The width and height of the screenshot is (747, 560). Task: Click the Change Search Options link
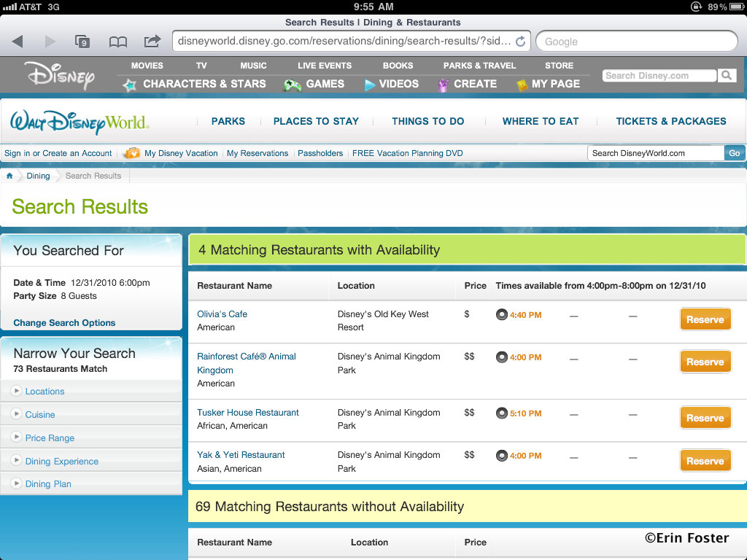64,323
